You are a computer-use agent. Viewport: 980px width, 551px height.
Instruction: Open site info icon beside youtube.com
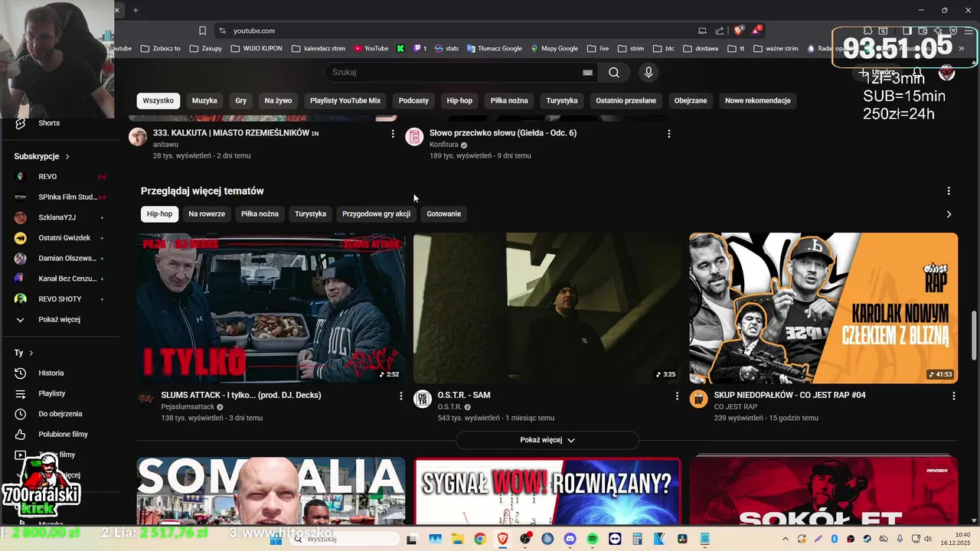[222, 31]
